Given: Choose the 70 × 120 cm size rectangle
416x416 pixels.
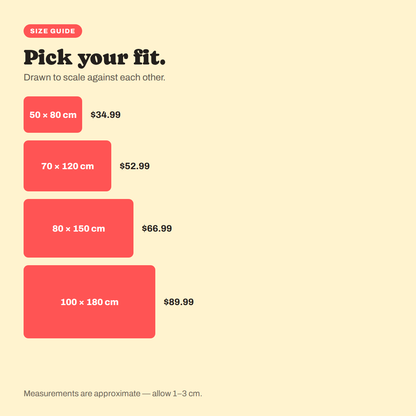Looking at the screenshot, I should pos(67,166).
